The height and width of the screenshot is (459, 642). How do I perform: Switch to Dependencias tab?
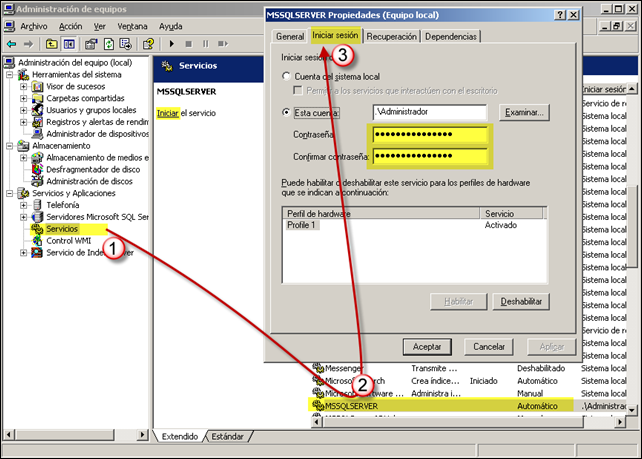[x=451, y=36]
